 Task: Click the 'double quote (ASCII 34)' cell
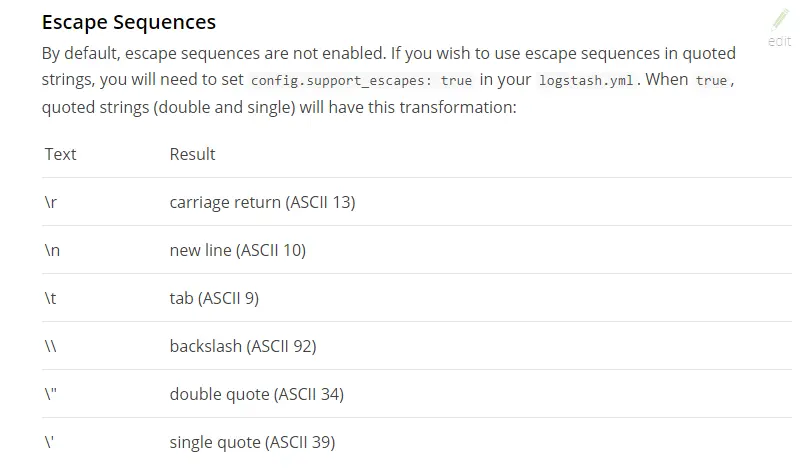tap(257, 395)
